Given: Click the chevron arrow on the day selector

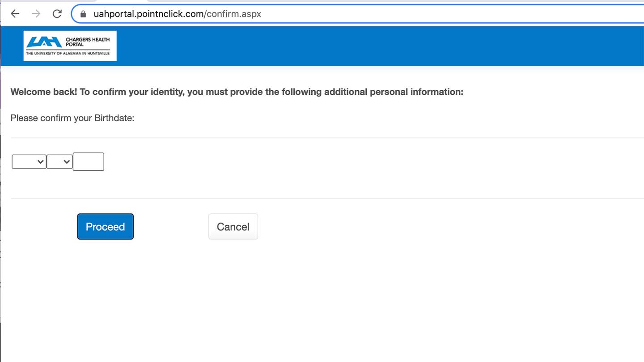Looking at the screenshot, I should [x=67, y=162].
